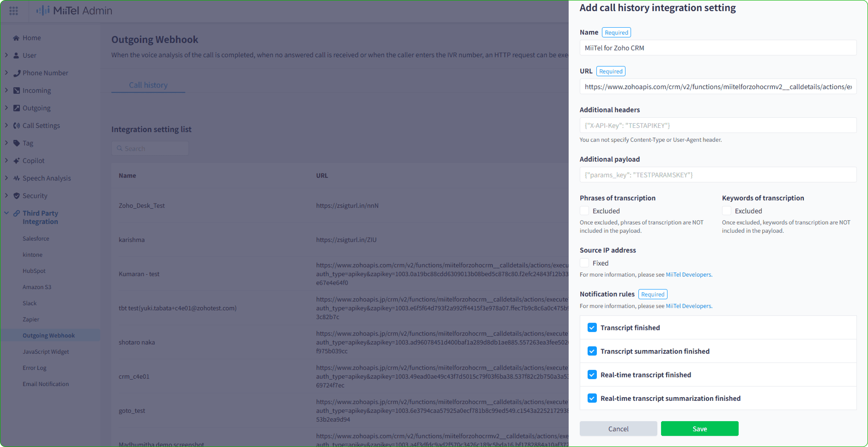Open the Salesforce integration menu item
868x447 pixels.
[36, 238]
